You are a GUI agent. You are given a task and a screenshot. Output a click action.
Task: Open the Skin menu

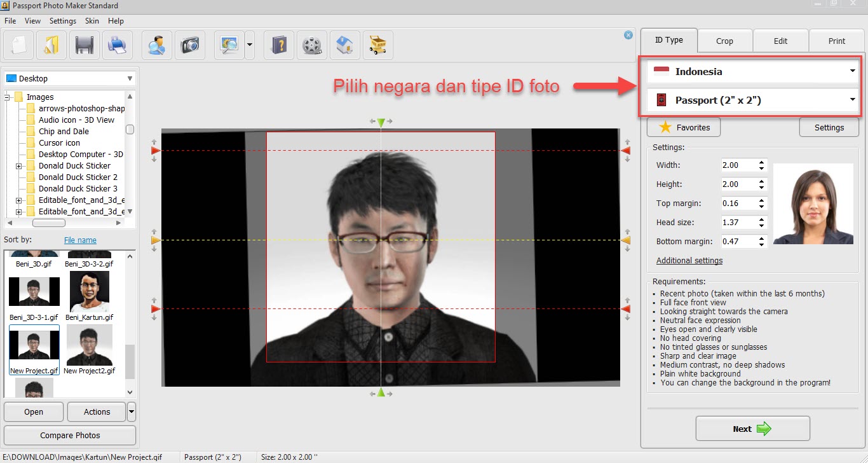(92, 21)
